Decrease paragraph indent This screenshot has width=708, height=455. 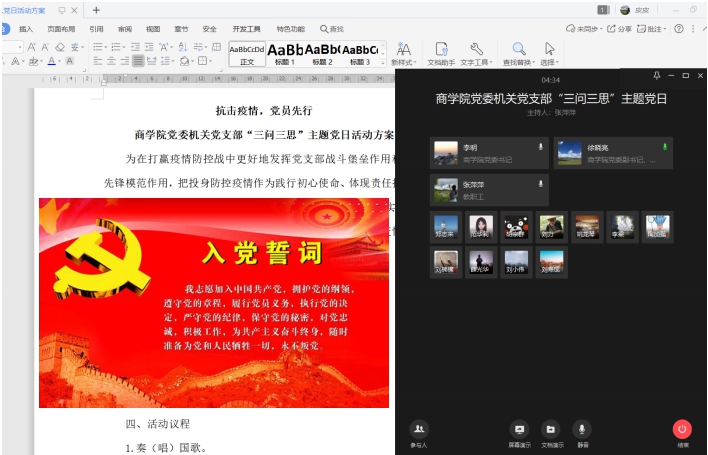135,47
